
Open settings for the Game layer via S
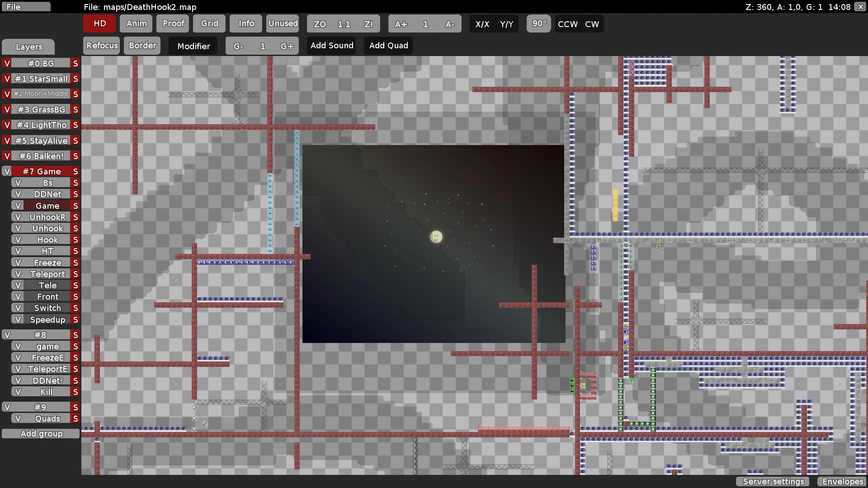coord(75,205)
